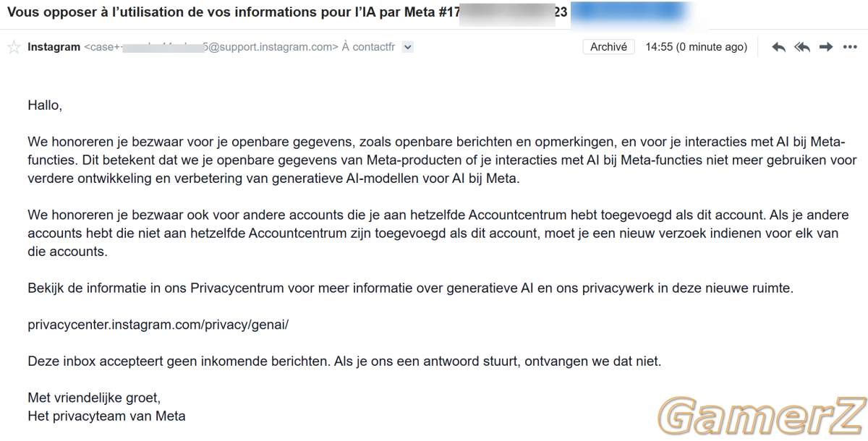Click the Deze inbox accepteert geen berichten line

click(x=344, y=361)
